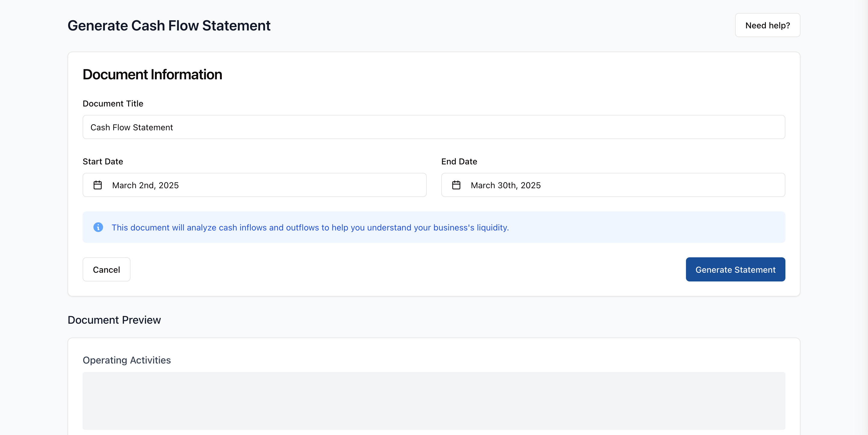Click the Document Information heading
868x435 pixels.
pos(152,75)
